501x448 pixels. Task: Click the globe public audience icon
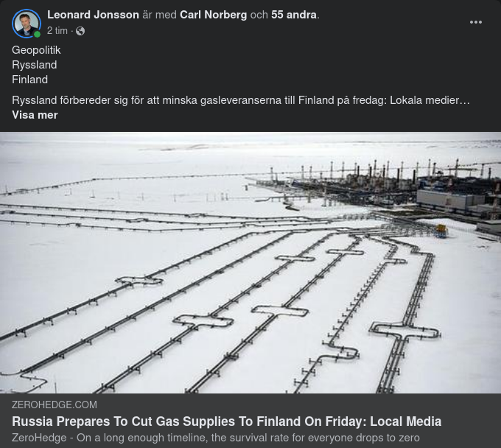tap(80, 31)
